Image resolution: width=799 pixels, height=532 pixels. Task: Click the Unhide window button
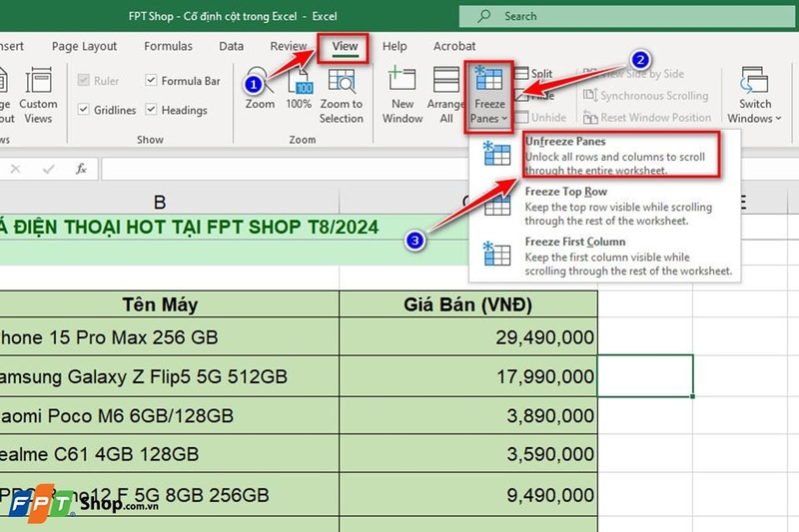coord(541,118)
